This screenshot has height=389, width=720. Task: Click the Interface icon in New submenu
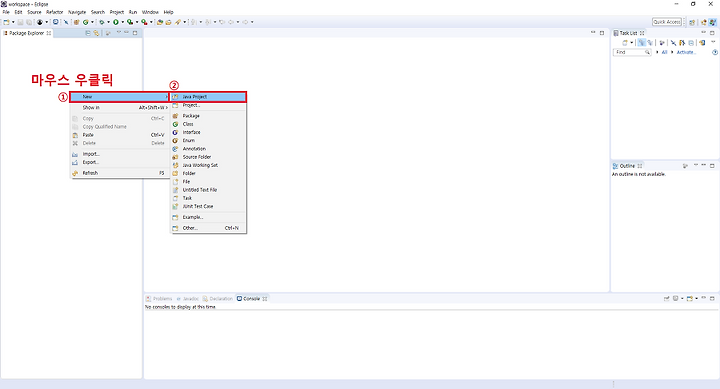point(175,132)
